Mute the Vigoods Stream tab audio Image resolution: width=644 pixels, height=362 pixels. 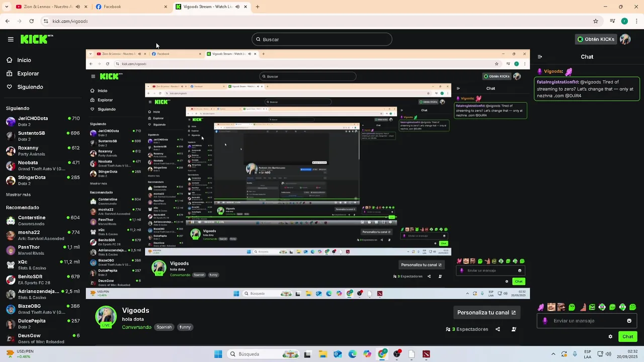237,7
